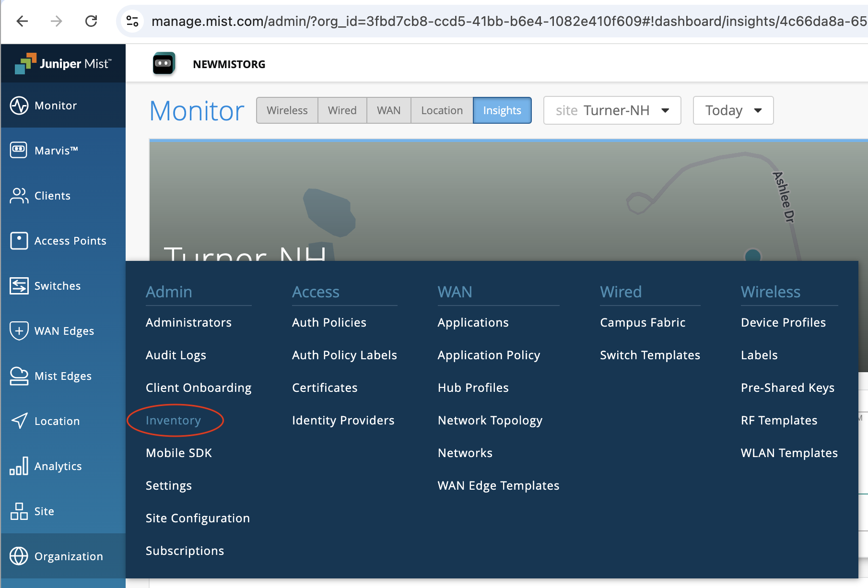The height and width of the screenshot is (588, 868).
Task: Open Switch Templates
Action: click(x=650, y=355)
